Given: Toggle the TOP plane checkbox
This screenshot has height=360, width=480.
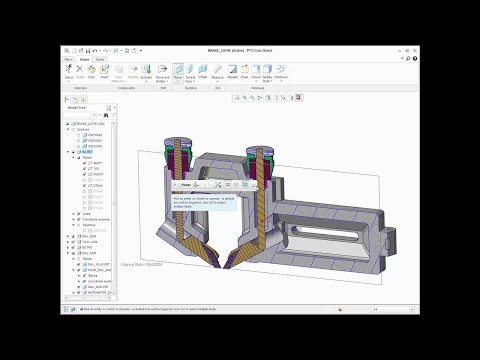Looking at the screenshot, I should pos(84,169).
